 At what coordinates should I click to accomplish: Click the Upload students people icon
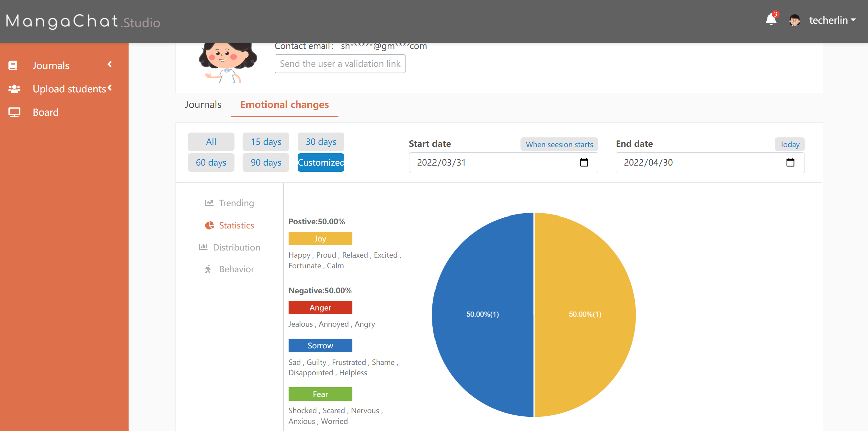14,89
